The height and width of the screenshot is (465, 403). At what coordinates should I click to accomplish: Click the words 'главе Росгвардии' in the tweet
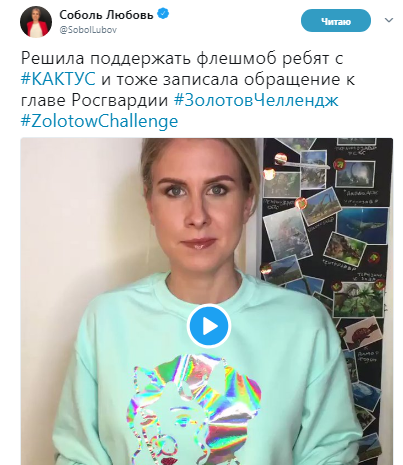(95, 100)
